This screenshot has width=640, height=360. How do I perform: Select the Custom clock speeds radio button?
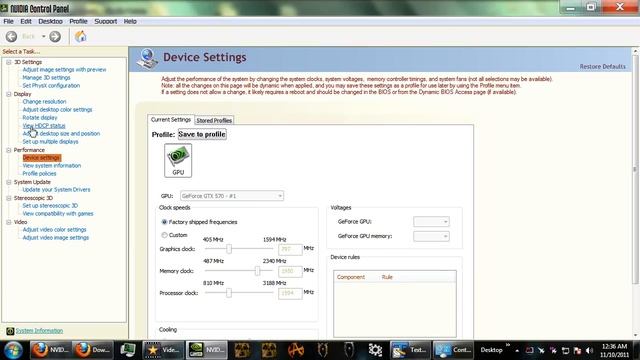click(164, 235)
